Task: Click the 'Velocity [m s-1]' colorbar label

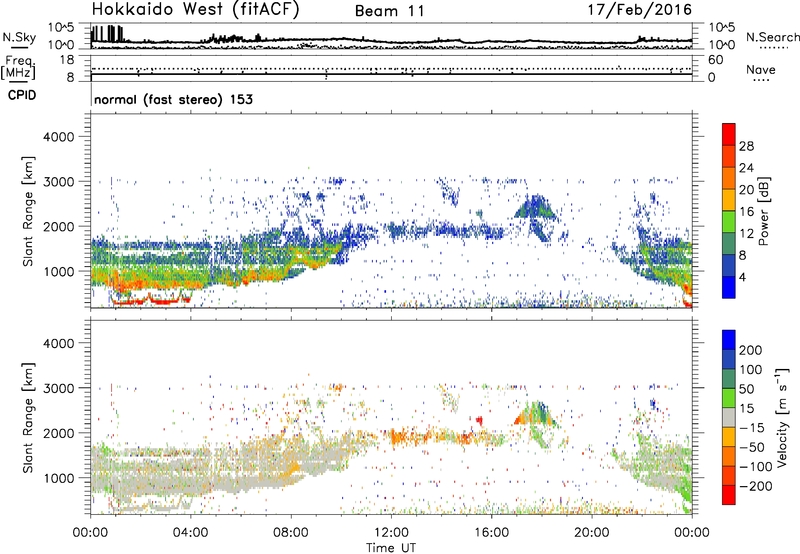Action: (x=782, y=417)
